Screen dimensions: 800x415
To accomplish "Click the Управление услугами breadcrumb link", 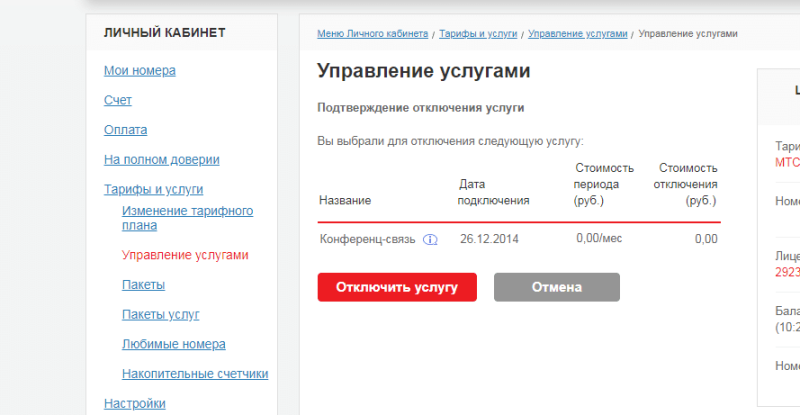I will pos(578,34).
